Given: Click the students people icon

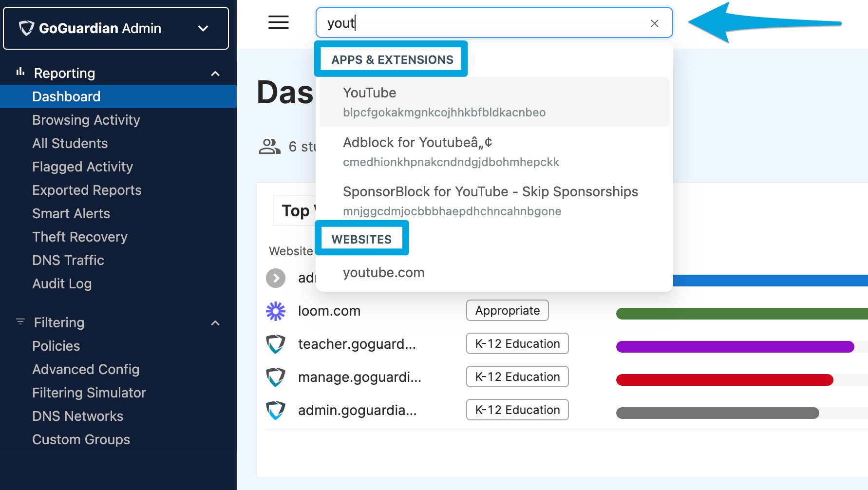Looking at the screenshot, I should pyautogui.click(x=270, y=146).
